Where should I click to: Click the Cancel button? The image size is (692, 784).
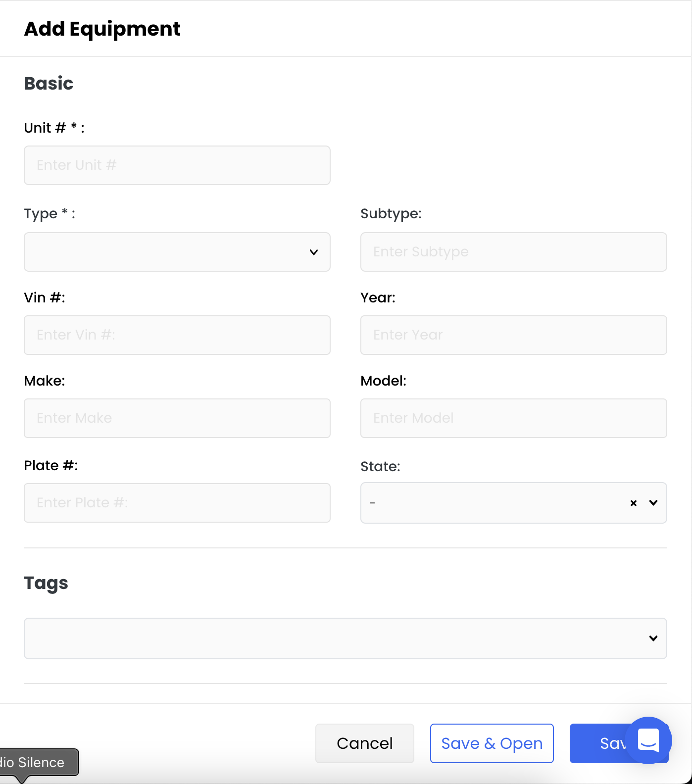pos(364,743)
